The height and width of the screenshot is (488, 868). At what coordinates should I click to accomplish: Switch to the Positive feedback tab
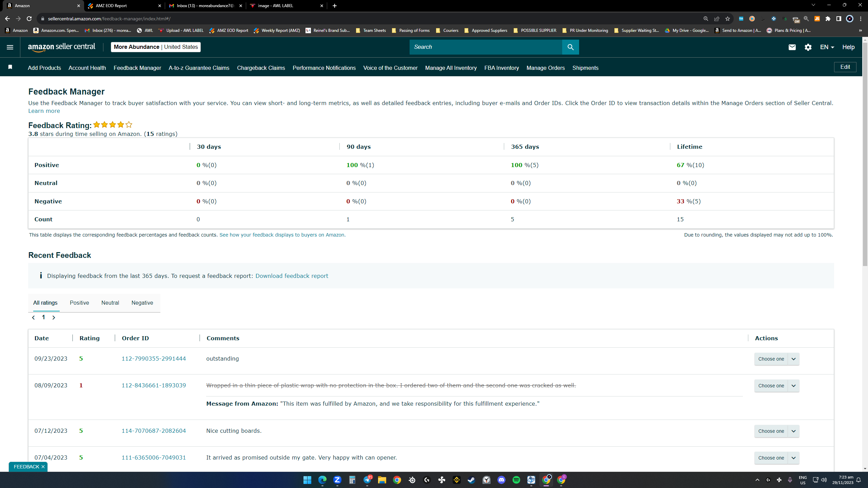click(x=79, y=303)
